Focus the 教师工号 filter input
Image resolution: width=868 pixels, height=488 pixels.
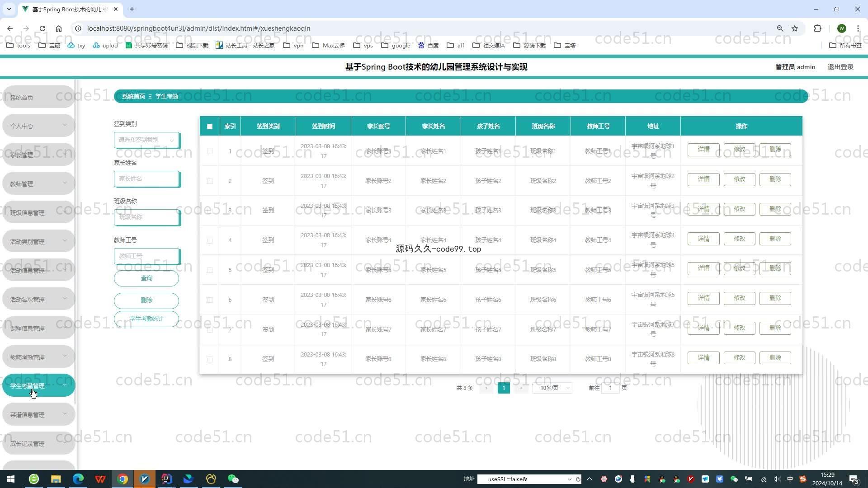coord(147,256)
